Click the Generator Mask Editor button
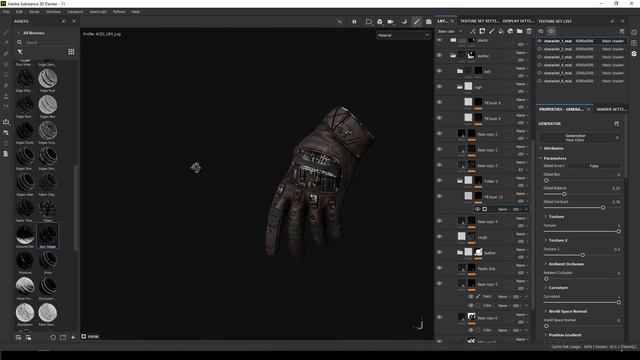Screen dimensions: 640x360 pos(576,138)
